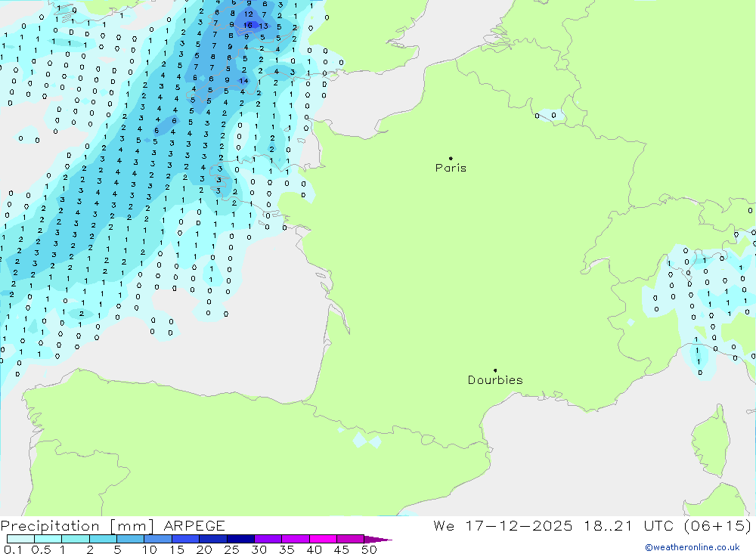Screen dimensions: 756x554
Task: Click the 0.5–1 mm legend swatch
Action: [x=48, y=539]
